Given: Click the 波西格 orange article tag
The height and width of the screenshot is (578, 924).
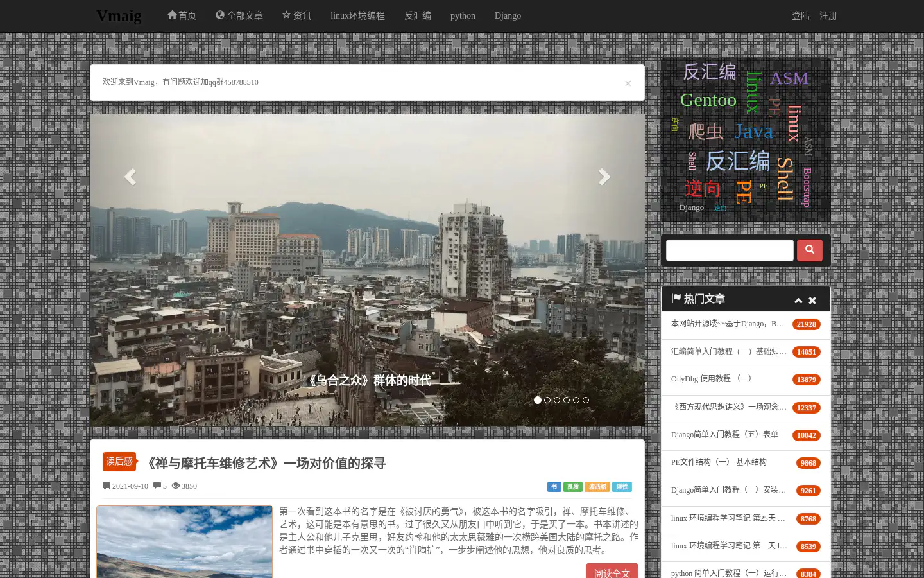Looking at the screenshot, I should pyautogui.click(x=597, y=487).
